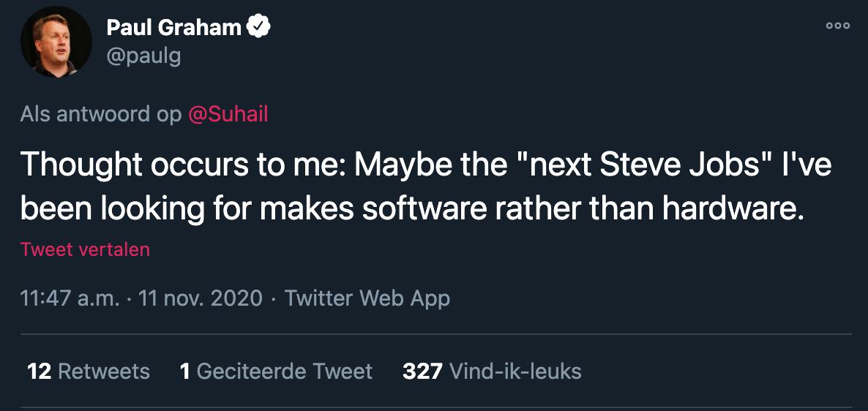Image resolution: width=868 pixels, height=411 pixels.
Task: Click the likes count number 327
Action: click(422, 372)
